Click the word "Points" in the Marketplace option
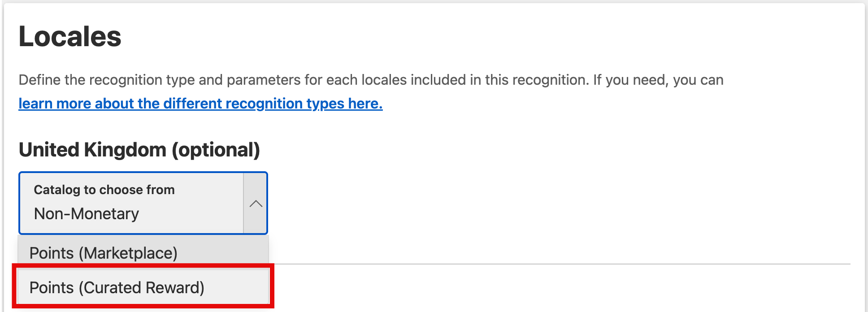This screenshot has width=868, height=312. 52,253
